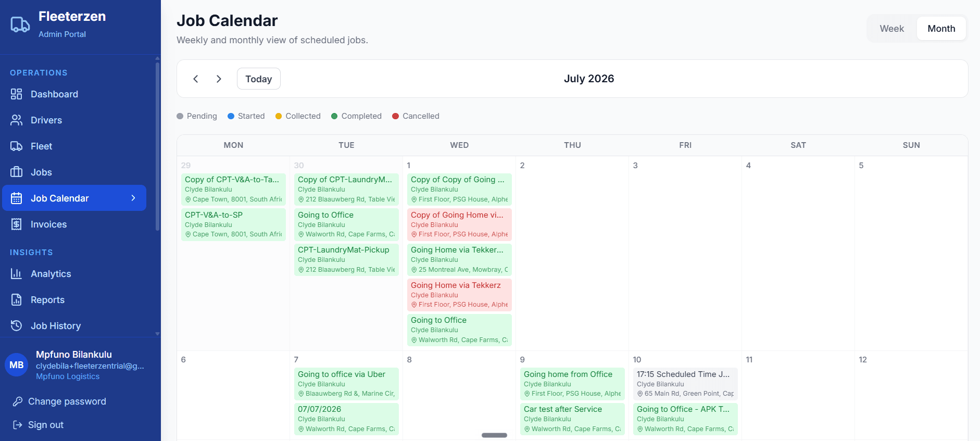Open cancelled Going Home via Tekkerz job
980x441 pixels.
(459, 295)
